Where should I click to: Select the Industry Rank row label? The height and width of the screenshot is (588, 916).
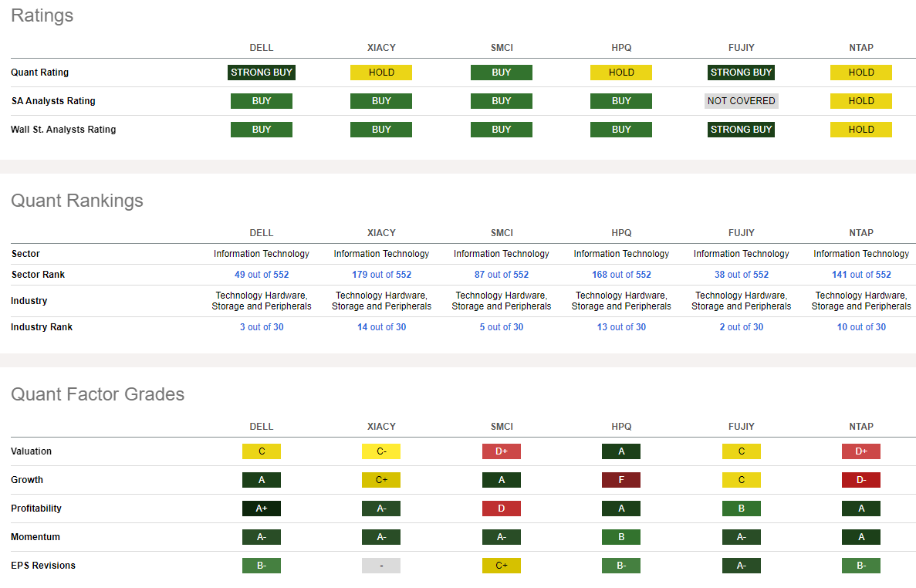click(x=42, y=327)
